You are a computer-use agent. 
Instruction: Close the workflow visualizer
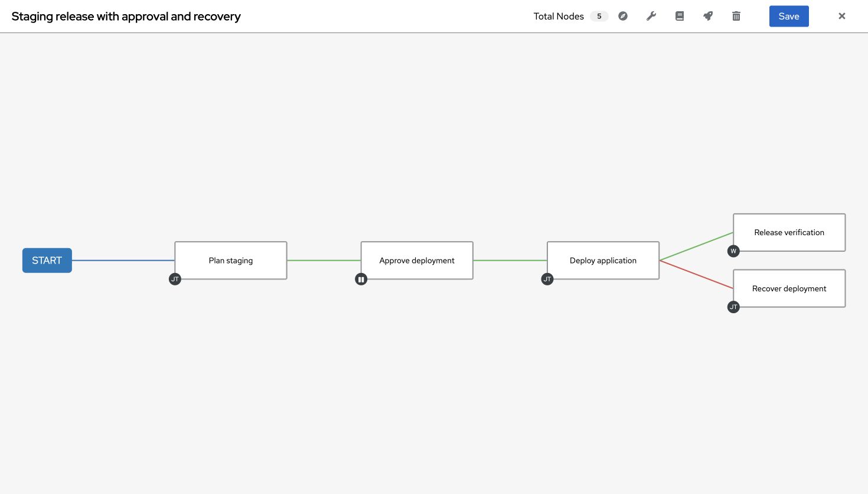click(842, 16)
